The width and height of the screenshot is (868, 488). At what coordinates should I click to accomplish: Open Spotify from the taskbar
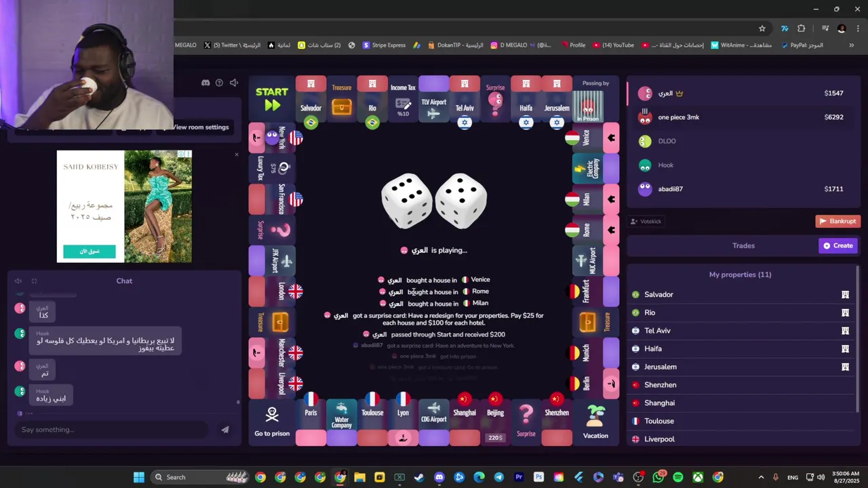pos(678,477)
